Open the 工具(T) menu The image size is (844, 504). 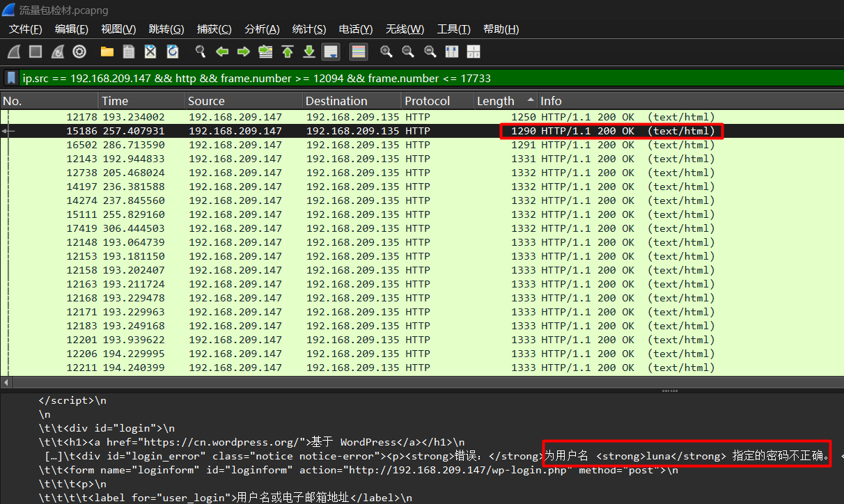click(x=453, y=29)
